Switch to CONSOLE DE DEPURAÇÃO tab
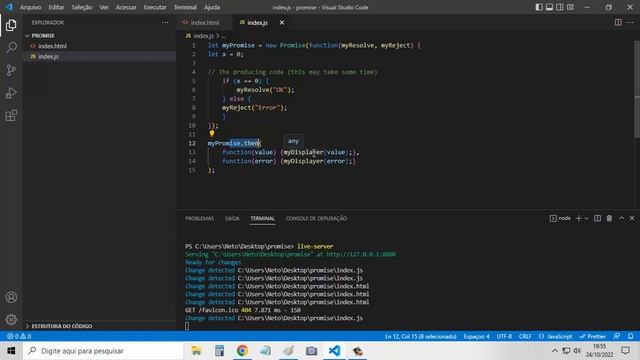This screenshot has height=360, width=640. point(316,218)
